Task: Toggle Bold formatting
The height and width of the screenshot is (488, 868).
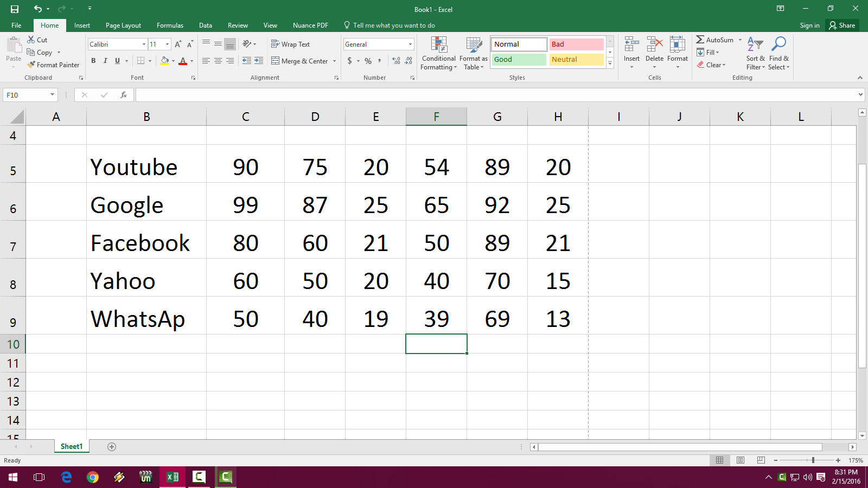Action: (93, 61)
